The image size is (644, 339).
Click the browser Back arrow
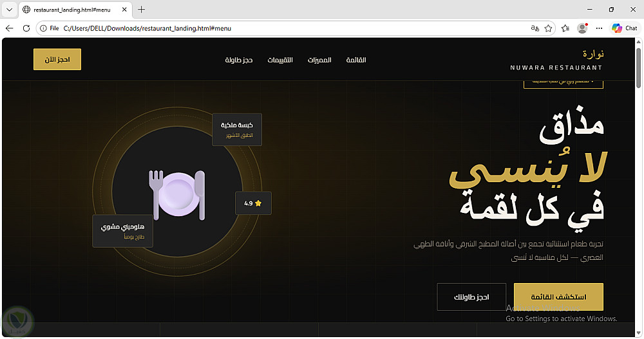10,28
